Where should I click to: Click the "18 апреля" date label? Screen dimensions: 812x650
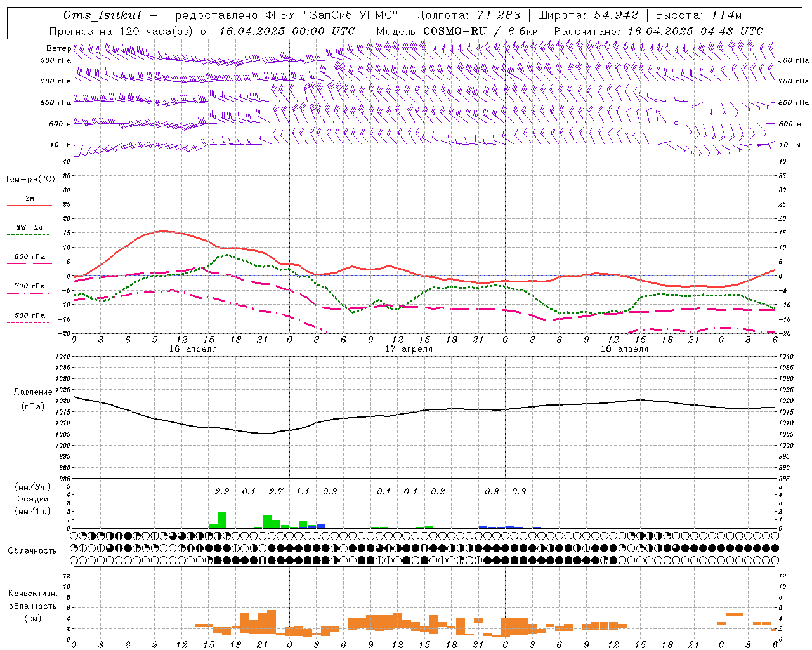624,349
